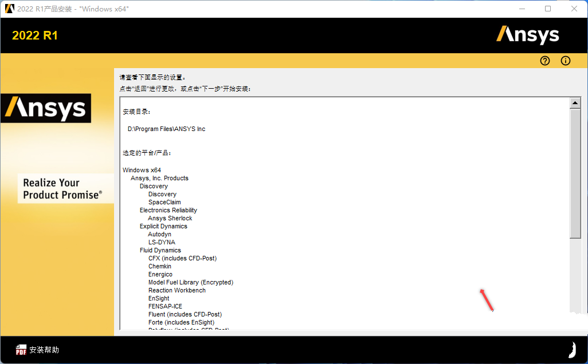Click the Fluent (includes CFD-Post) row
The image size is (588, 364).
(x=185, y=315)
